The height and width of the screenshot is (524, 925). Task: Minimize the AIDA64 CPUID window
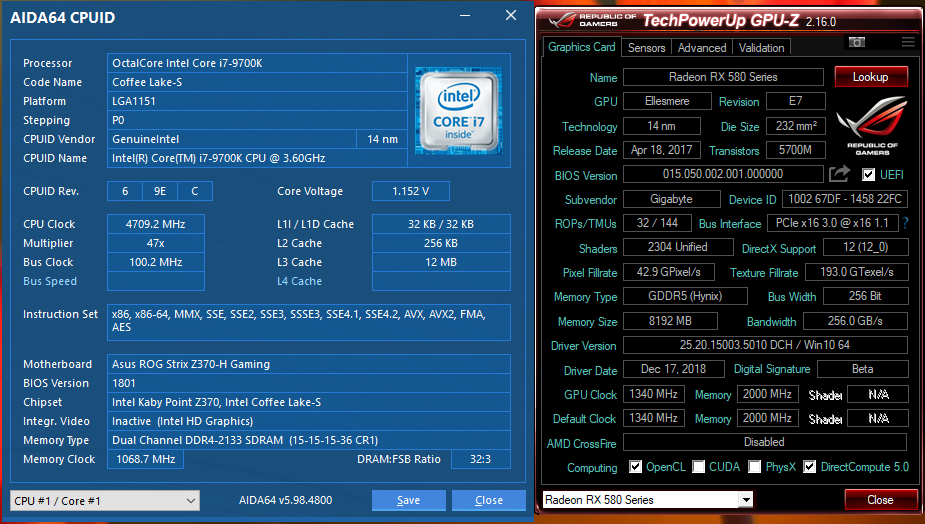(465, 16)
